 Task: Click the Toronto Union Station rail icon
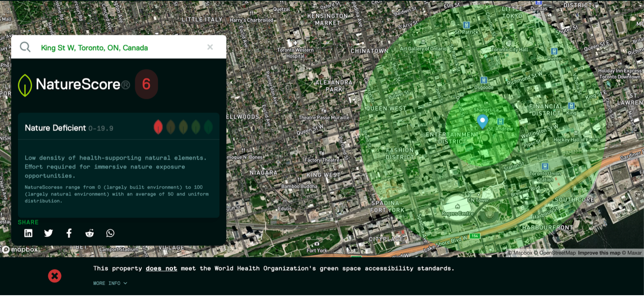[x=545, y=166]
